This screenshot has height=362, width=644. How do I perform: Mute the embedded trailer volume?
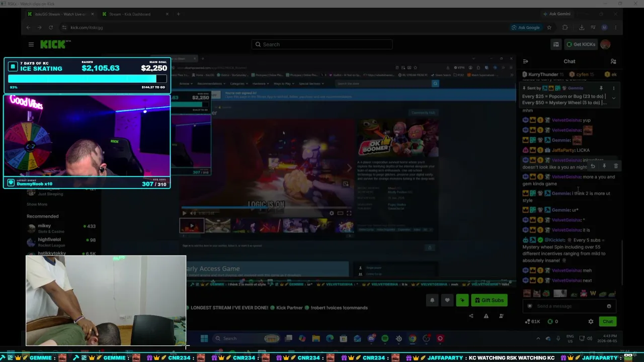click(x=193, y=213)
